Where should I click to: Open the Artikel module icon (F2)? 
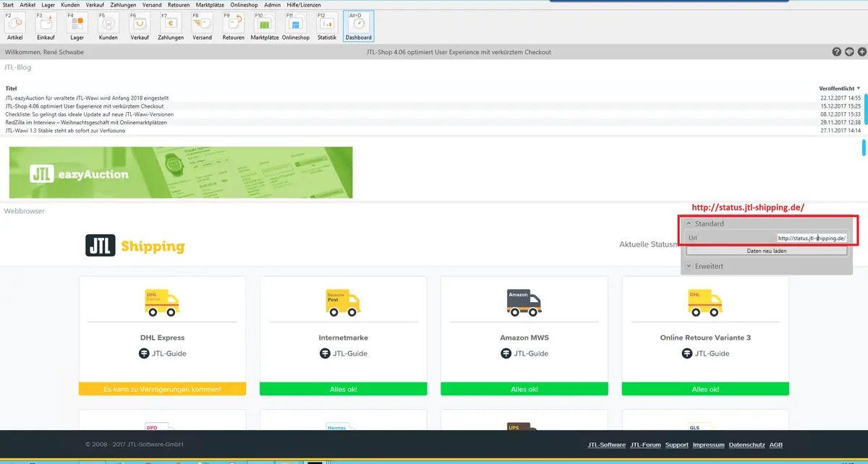[x=15, y=27]
